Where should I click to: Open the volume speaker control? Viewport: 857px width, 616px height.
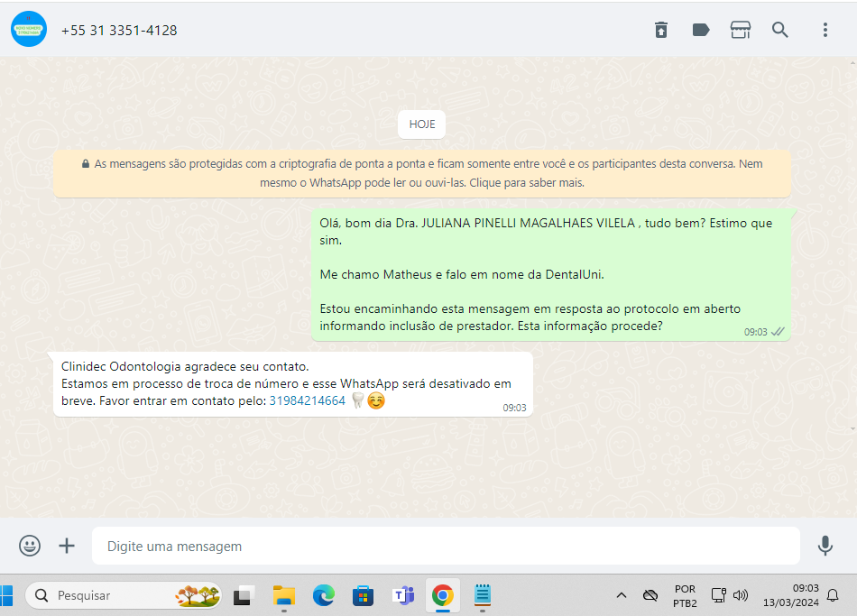click(741, 595)
